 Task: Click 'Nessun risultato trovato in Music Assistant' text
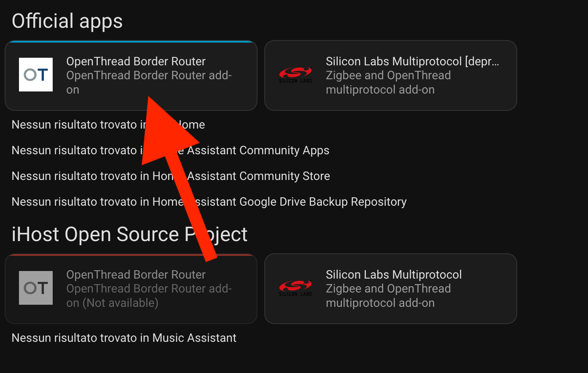(x=124, y=338)
